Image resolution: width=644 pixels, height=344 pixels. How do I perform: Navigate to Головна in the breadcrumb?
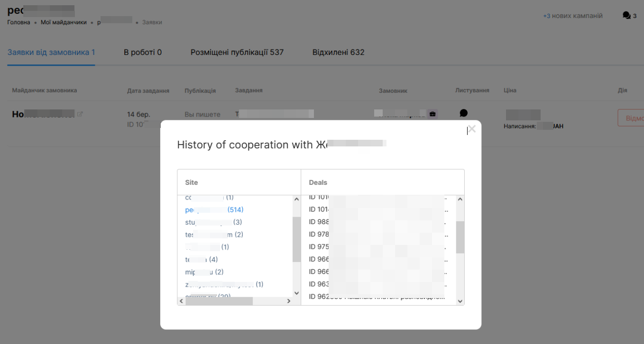click(18, 23)
